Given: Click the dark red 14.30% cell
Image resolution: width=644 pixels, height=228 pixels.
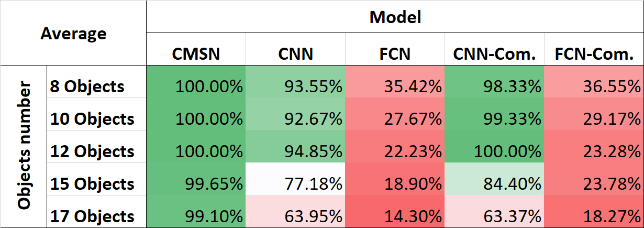Looking at the screenshot, I should tap(395, 216).
